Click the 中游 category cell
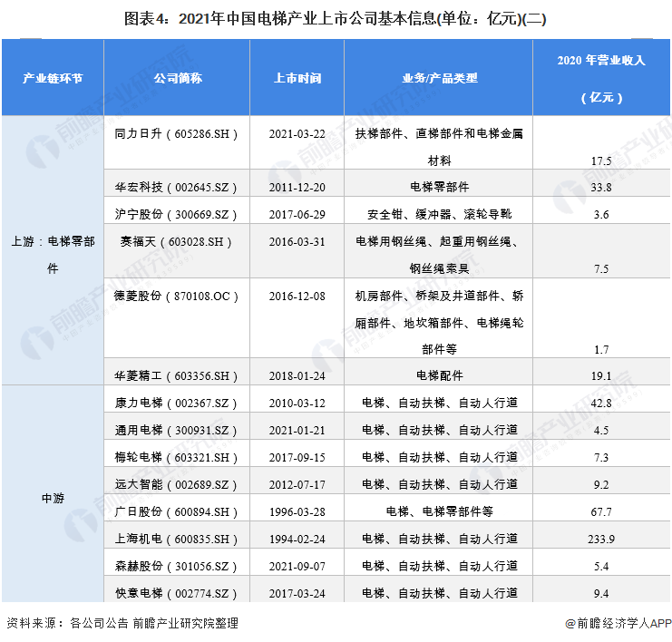 [x=53, y=498]
